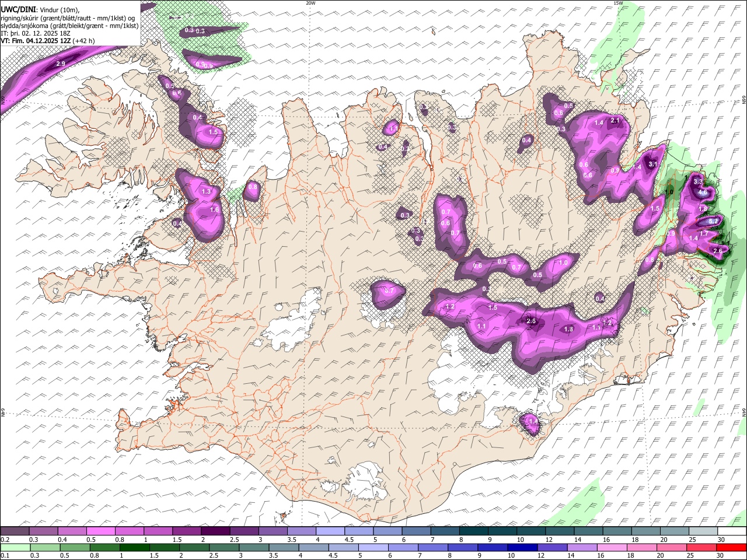Click the 0.2 label on the purple snow scale
The width and height of the screenshot is (747, 560).
point(5,540)
